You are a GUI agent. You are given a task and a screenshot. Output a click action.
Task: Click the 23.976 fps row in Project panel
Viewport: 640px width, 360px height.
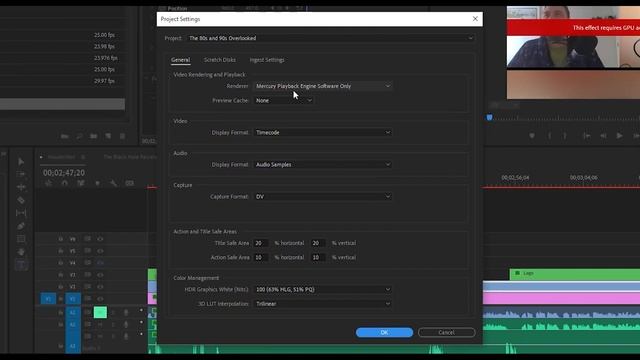point(62,58)
